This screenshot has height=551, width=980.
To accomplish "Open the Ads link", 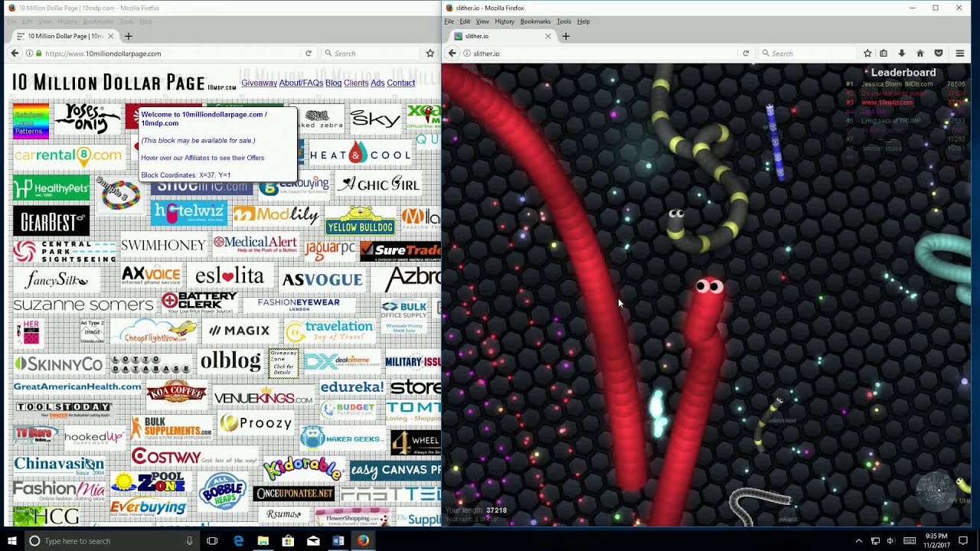I will pyautogui.click(x=377, y=83).
